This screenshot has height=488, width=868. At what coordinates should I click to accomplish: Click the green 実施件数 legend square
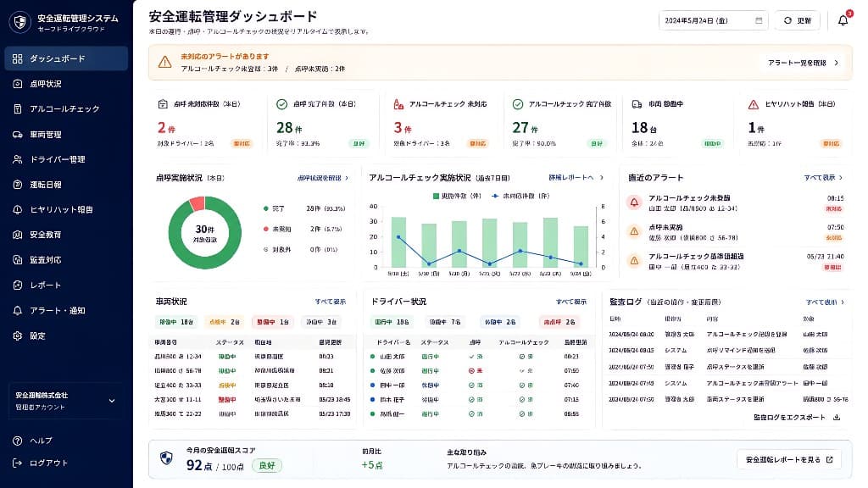tap(436, 196)
